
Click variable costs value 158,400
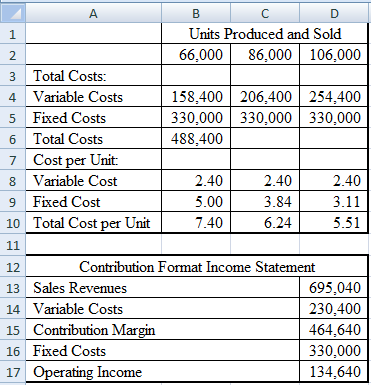point(196,97)
